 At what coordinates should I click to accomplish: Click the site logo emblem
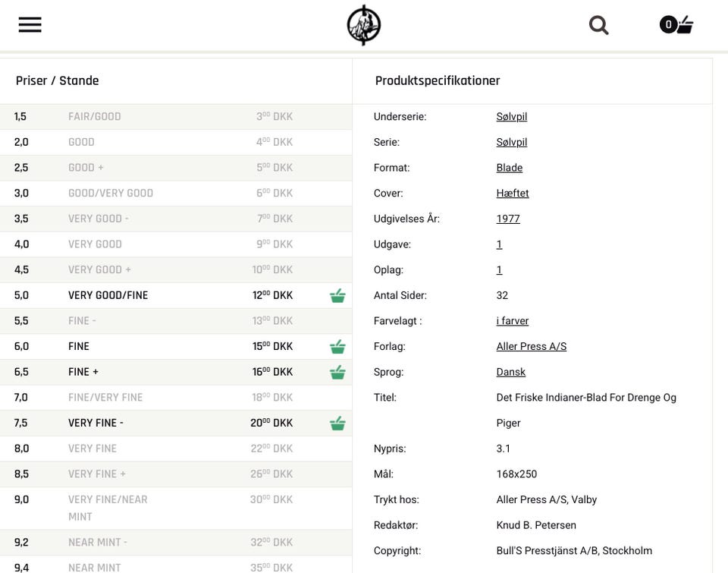pos(364,25)
